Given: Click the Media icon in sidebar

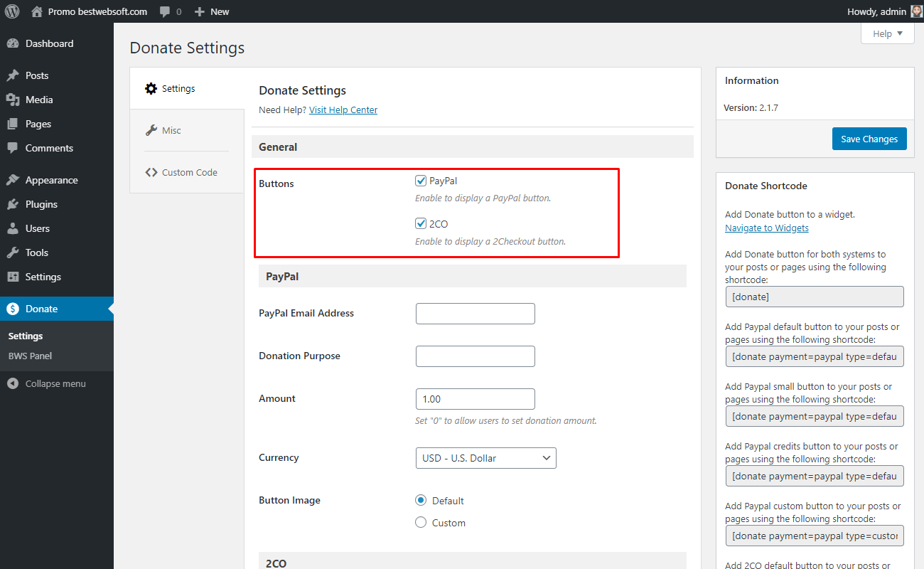Looking at the screenshot, I should point(13,100).
